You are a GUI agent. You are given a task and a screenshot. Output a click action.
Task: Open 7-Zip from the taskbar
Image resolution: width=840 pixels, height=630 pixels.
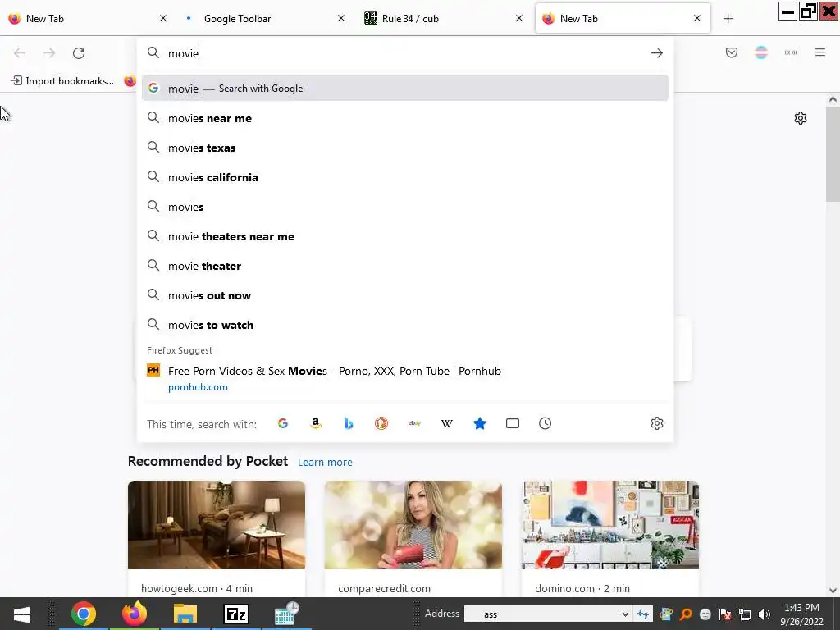236,614
